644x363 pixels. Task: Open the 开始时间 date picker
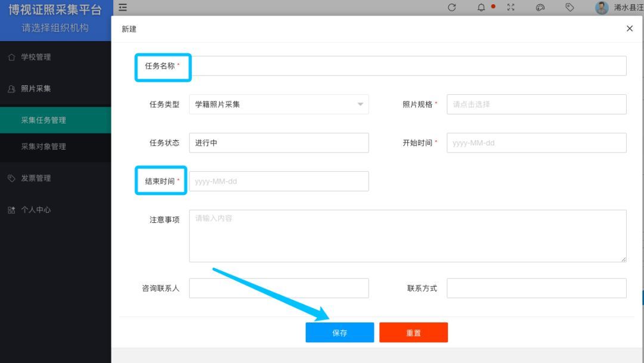coord(537,143)
